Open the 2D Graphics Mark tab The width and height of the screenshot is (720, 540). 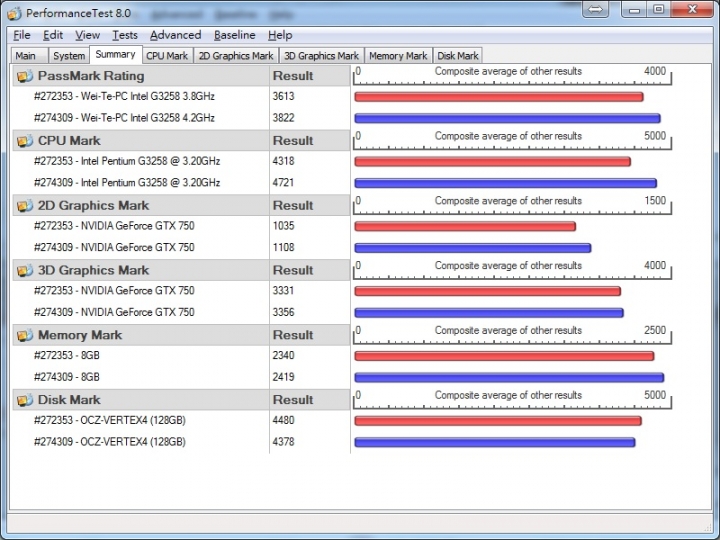coord(236,56)
